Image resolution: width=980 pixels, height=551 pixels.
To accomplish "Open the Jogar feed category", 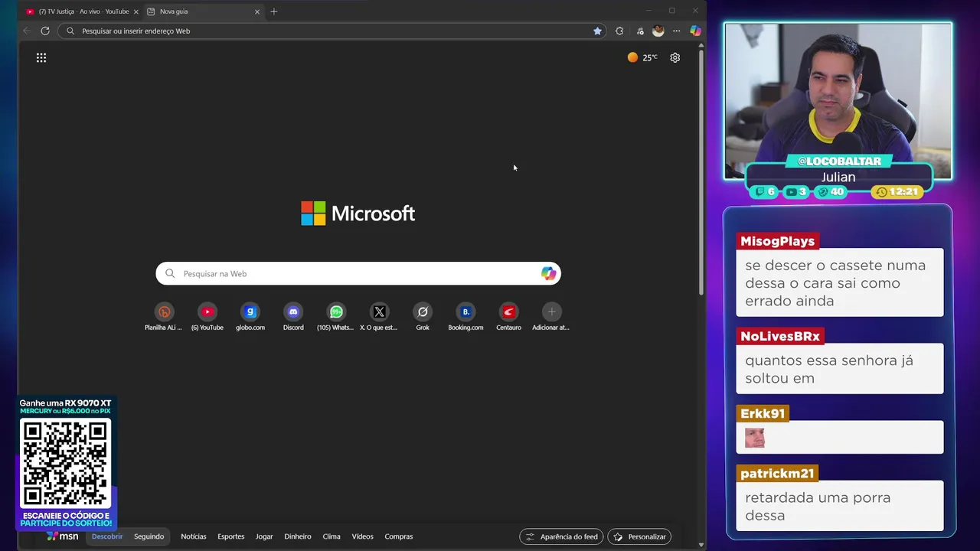I will [x=264, y=536].
